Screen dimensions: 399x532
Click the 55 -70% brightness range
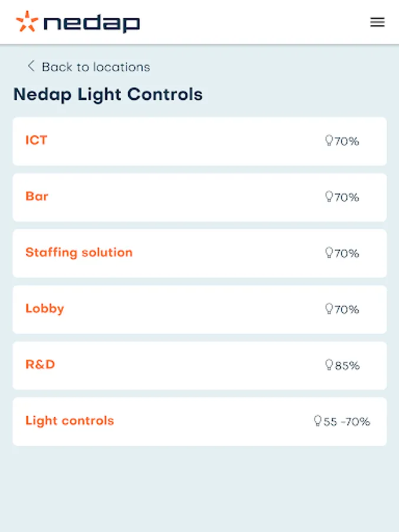tap(347, 422)
